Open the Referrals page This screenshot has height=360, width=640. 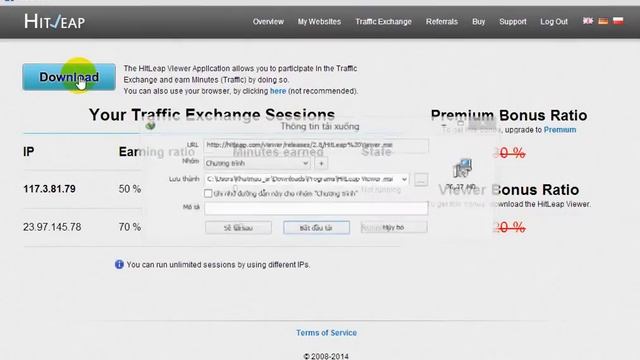click(x=442, y=22)
